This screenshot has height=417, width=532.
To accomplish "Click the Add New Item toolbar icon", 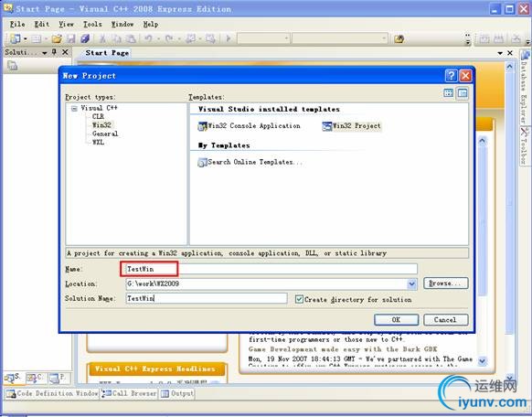I will pos(37,38).
